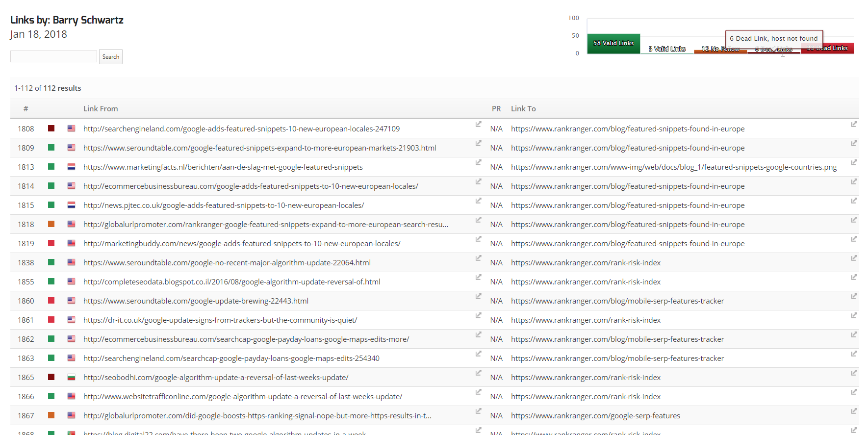The image size is (868, 435).
Task: Open Link To external icon in row 1867
Action: (854, 411)
